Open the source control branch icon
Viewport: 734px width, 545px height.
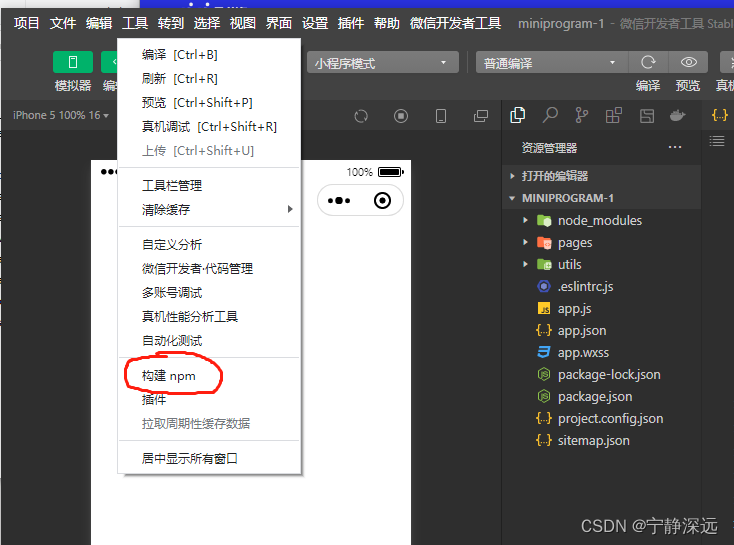click(581, 115)
